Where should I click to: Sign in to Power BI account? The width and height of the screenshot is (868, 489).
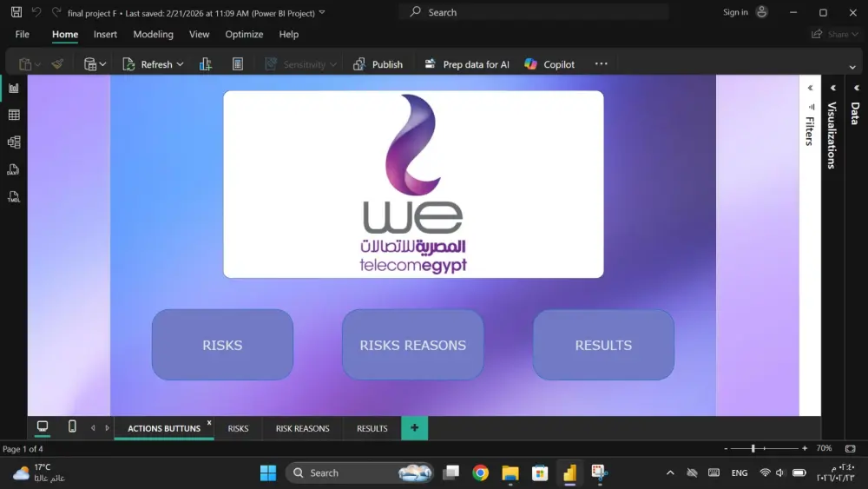point(745,11)
